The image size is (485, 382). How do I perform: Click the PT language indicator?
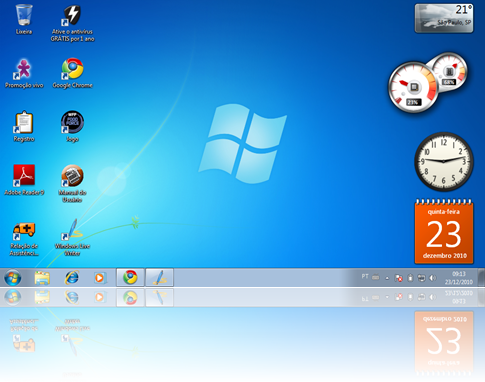pos(365,277)
